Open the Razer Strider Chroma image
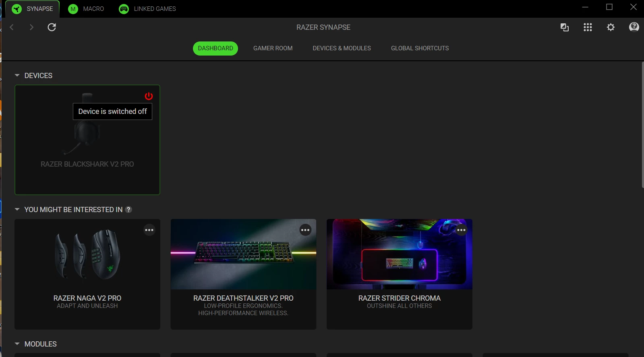Image resolution: width=644 pixels, height=357 pixels. 400,254
